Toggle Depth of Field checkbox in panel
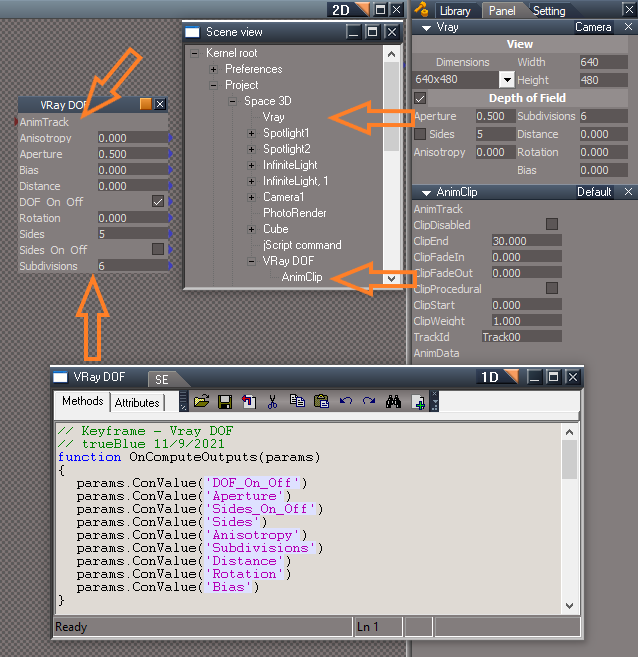This screenshot has height=657, width=638. point(420,98)
